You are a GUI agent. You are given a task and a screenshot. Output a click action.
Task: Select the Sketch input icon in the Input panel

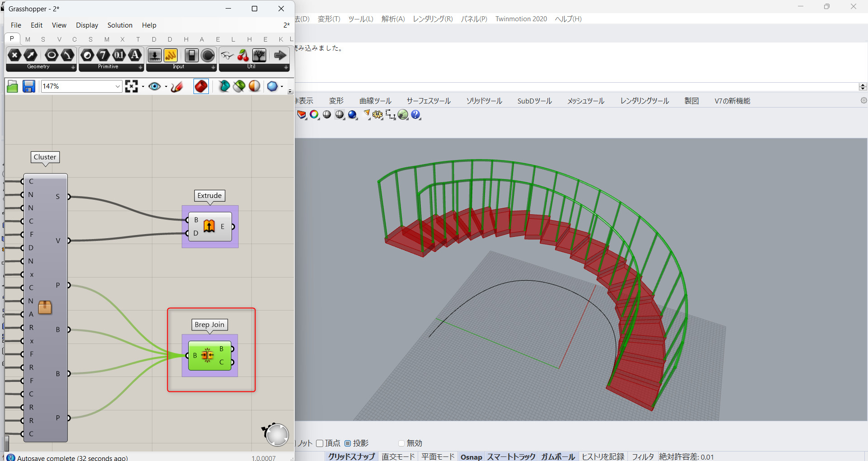click(x=171, y=55)
